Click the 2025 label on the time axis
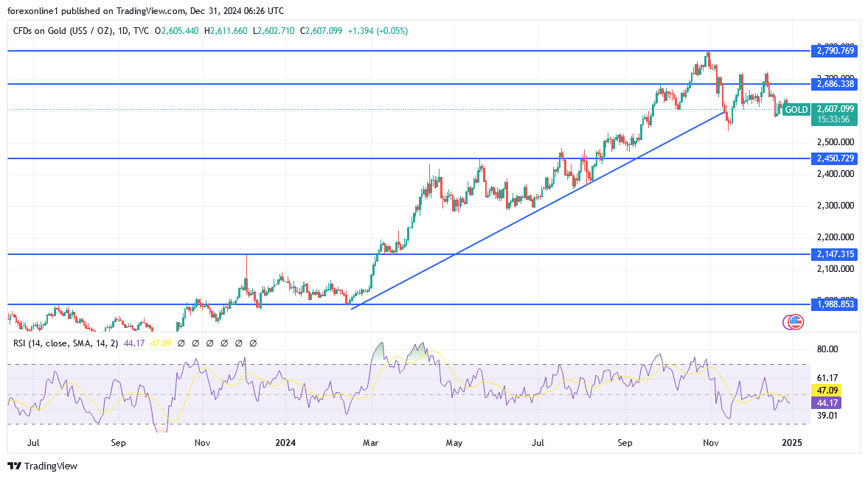 coord(793,443)
